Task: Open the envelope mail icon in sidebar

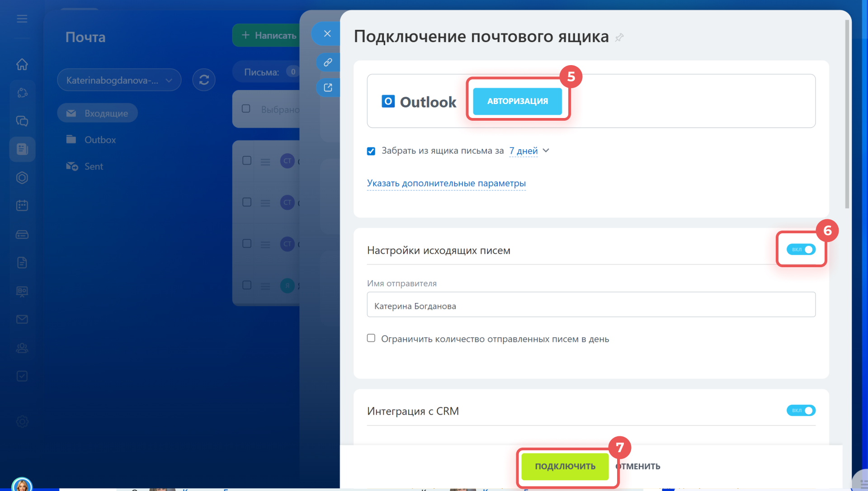Action: click(22, 319)
